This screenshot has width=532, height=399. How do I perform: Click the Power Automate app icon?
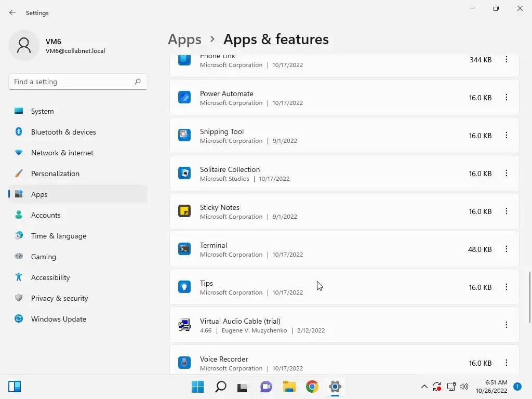tap(184, 98)
